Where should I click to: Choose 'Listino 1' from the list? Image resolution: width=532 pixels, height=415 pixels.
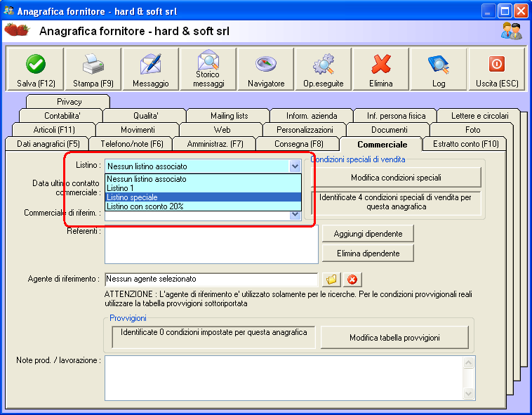pos(203,188)
